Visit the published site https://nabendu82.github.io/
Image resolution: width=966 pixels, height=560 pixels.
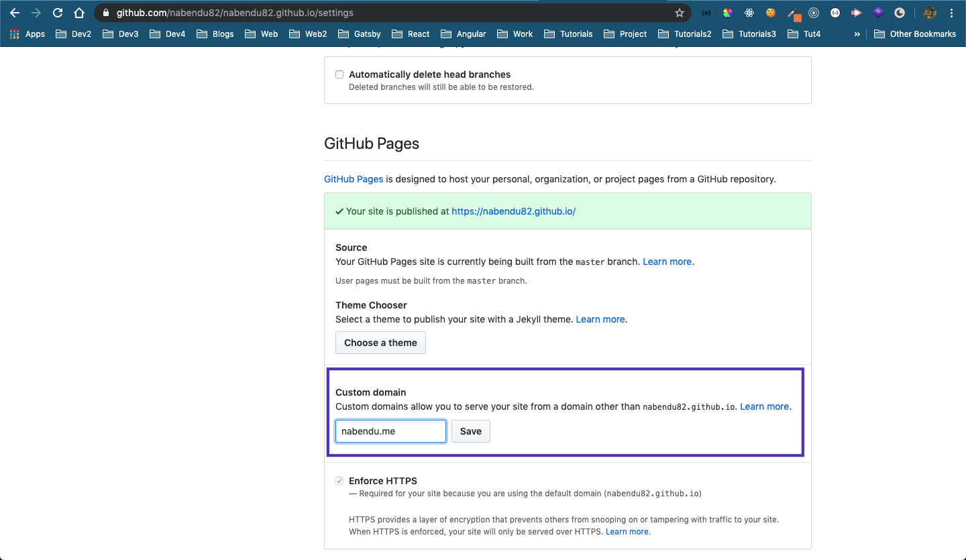pos(514,211)
